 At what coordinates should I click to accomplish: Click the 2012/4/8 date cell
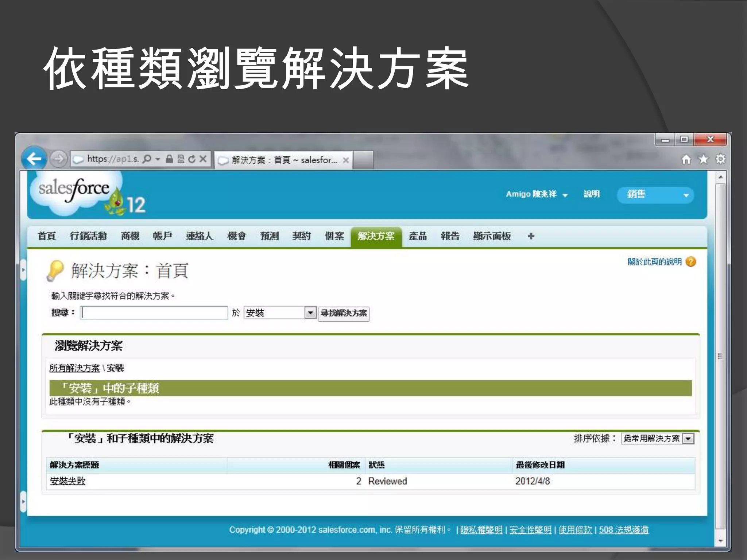tap(533, 481)
